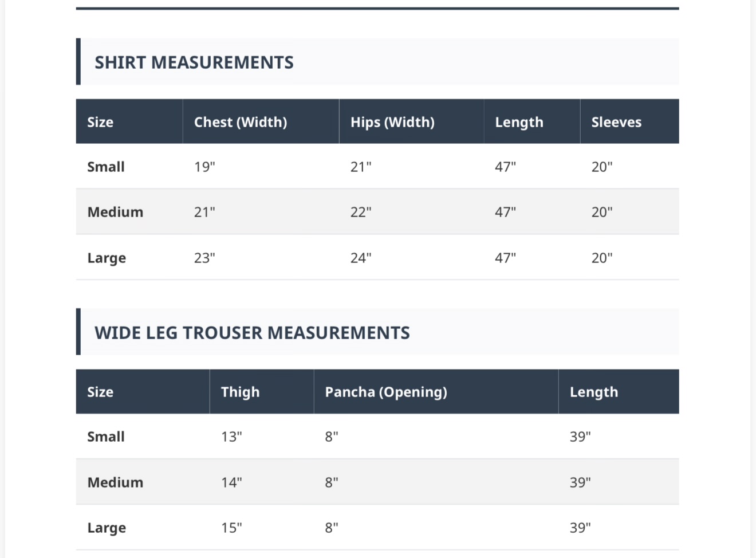
Task: Click the Medium row in trouser table
Action: [x=377, y=482]
